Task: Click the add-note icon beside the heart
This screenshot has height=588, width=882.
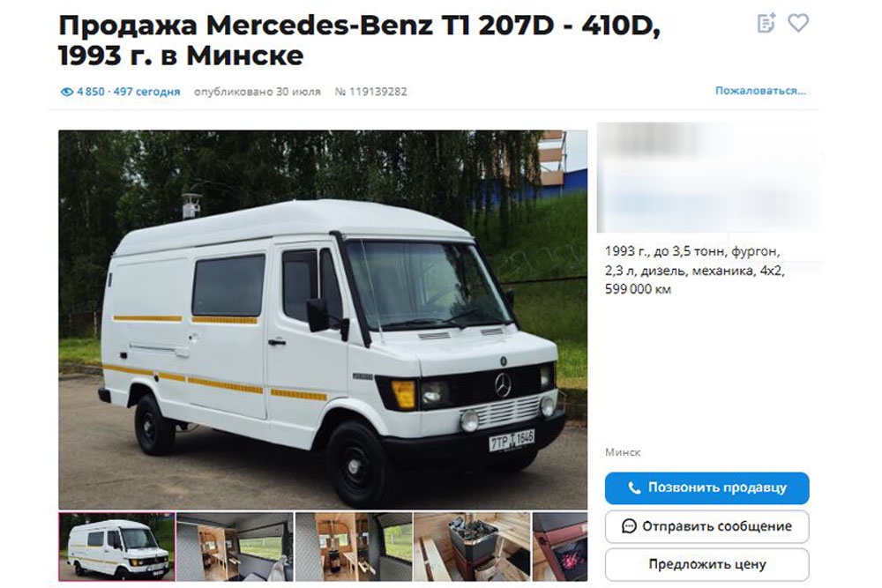Action: [x=766, y=23]
